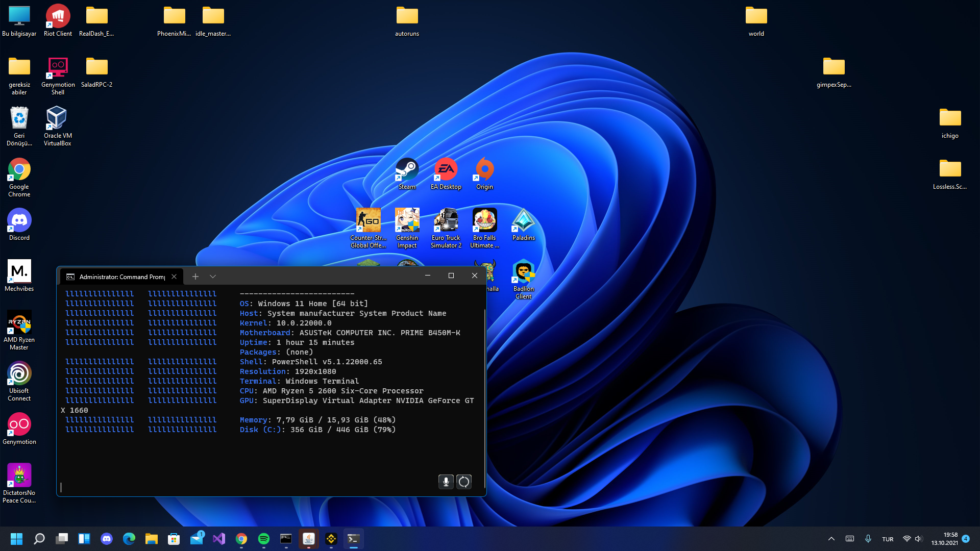Open Task View from taskbar

point(61,539)
